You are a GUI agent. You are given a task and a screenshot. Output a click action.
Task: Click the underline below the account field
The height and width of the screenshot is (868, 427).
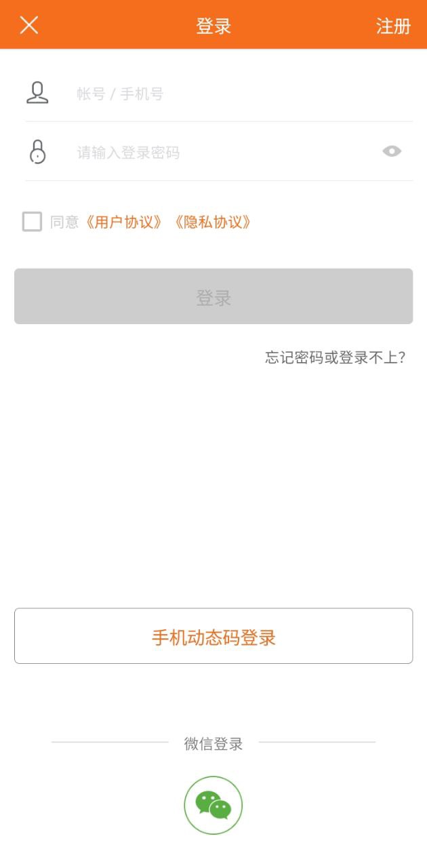[218, 122]
